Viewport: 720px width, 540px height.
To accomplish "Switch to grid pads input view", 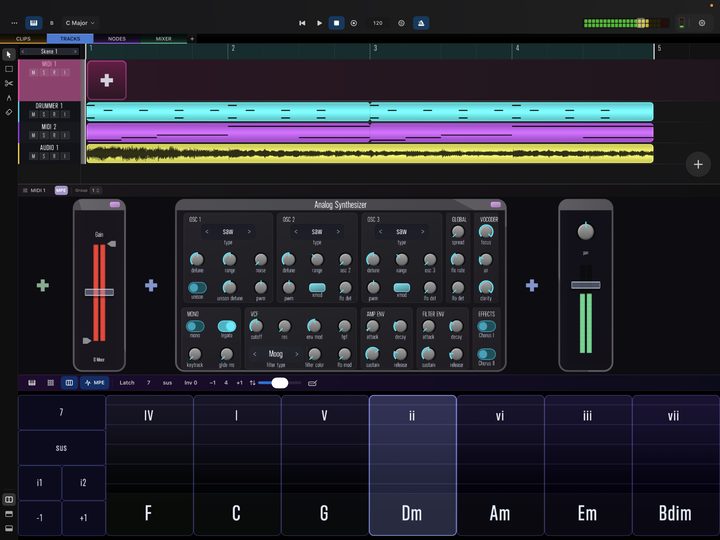I will click(x=51, y=382).
